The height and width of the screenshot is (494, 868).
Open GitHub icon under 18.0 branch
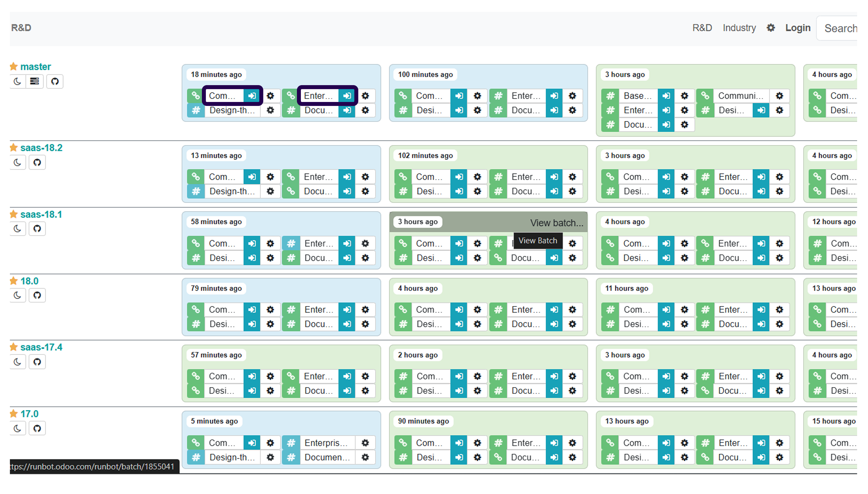coord(37,295)
